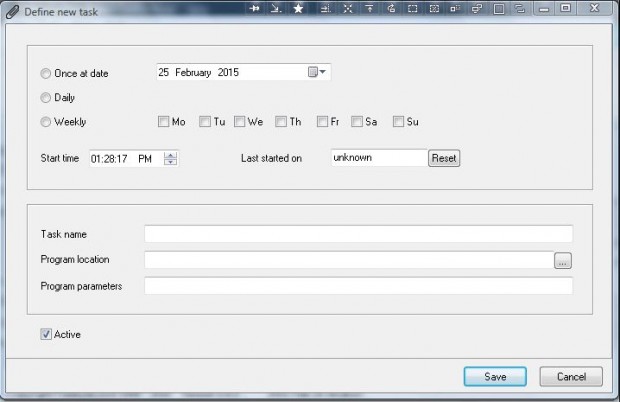Click the four-arrows-inward icon in title bar

348,8
